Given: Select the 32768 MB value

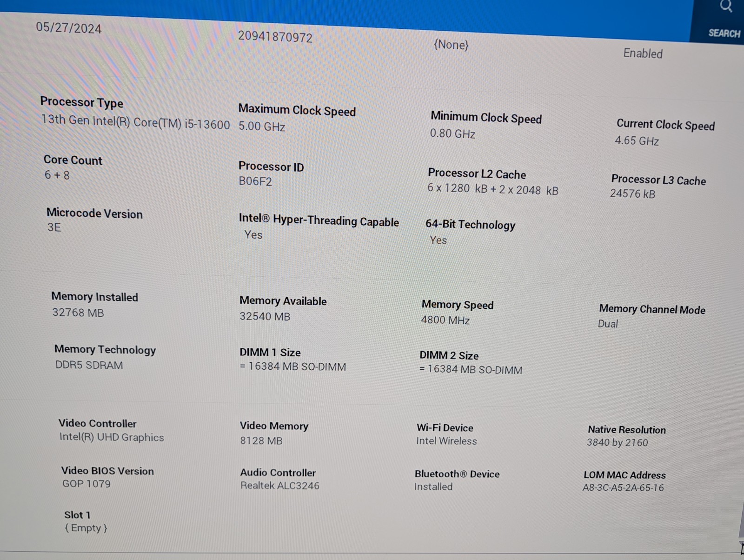Looking at the screenshot, I should point(78,313).
